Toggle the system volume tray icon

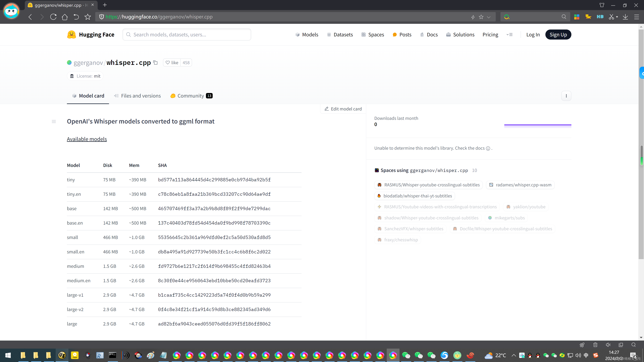[x=578, y=355]
